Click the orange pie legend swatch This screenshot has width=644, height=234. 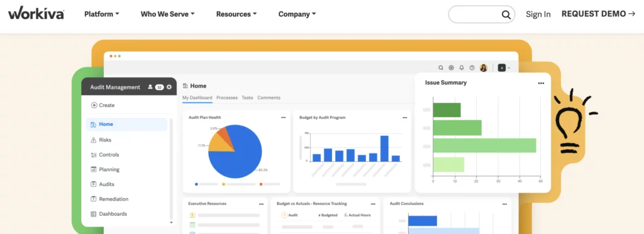pos(261,184)
